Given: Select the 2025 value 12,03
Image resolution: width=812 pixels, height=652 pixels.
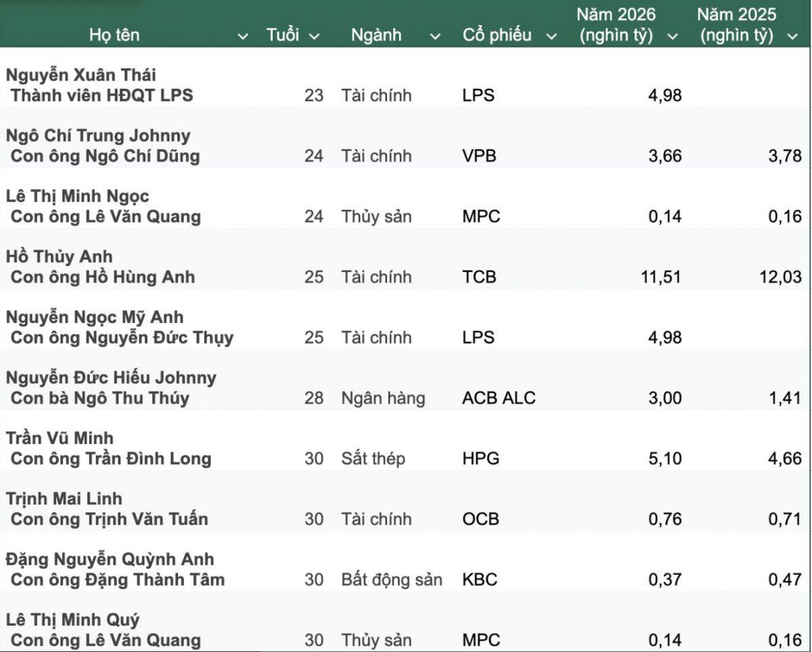Looking at the screenshot, I should point(780,278).
